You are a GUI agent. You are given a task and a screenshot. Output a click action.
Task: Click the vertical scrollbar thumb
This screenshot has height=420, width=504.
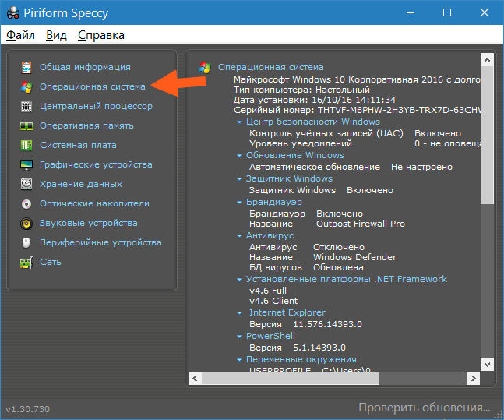(487, 135)
